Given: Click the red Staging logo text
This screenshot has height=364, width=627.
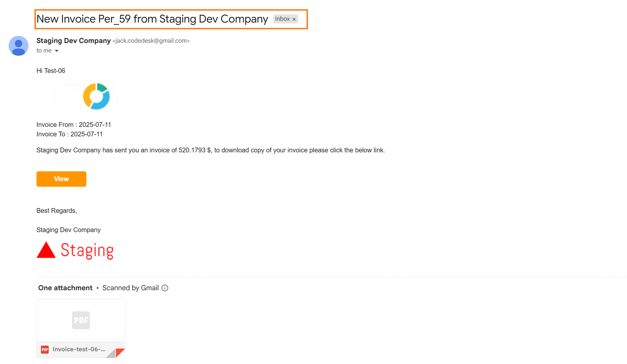Looking at the screenshot, I should (87, 251).
